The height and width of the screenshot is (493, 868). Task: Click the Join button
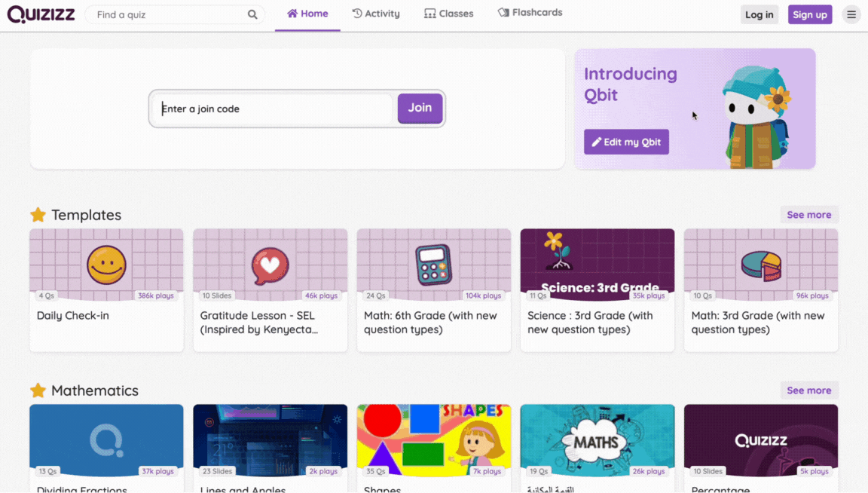(x=420, y=108)
